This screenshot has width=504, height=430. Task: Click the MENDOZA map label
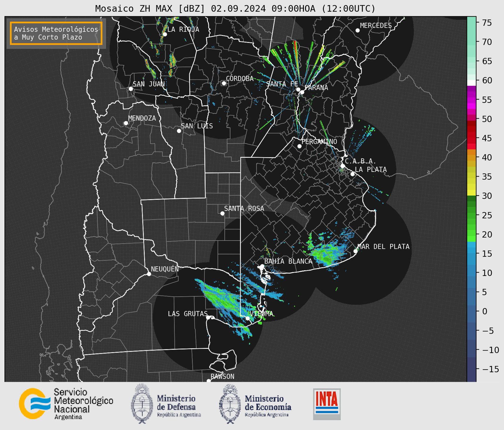click(x=142, y=118)
